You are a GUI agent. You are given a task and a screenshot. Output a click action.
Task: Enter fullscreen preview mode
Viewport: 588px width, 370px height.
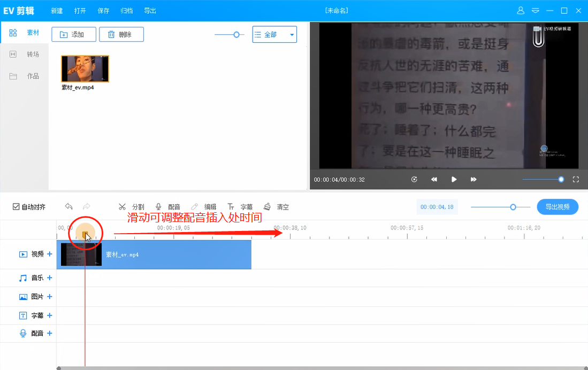pos(576,180)
